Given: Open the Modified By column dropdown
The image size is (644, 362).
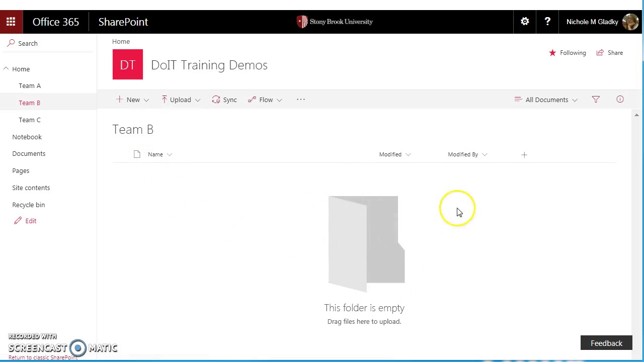Looking at the screenshot, I should click(485, 154).
